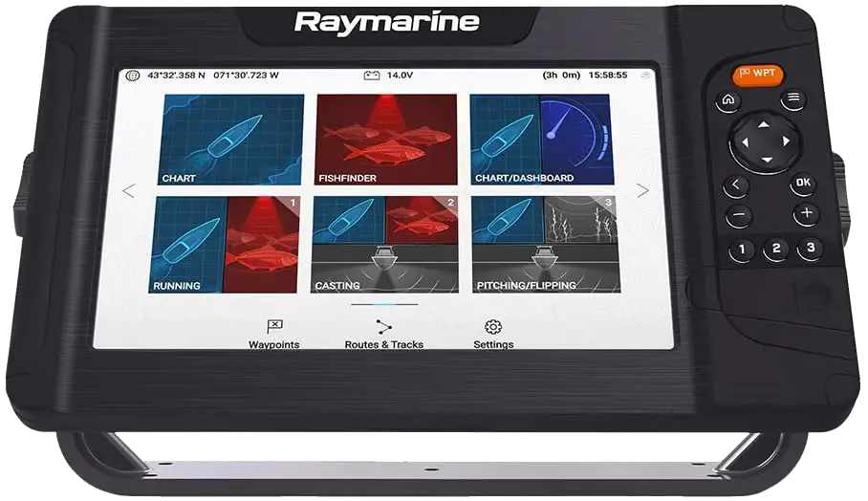Push quick-launch button 1

(742, 250)
